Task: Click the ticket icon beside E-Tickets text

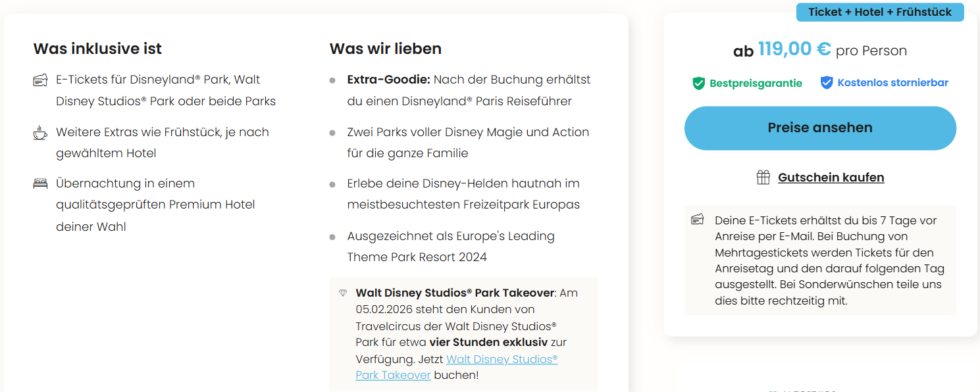Action: click(40, 80)
